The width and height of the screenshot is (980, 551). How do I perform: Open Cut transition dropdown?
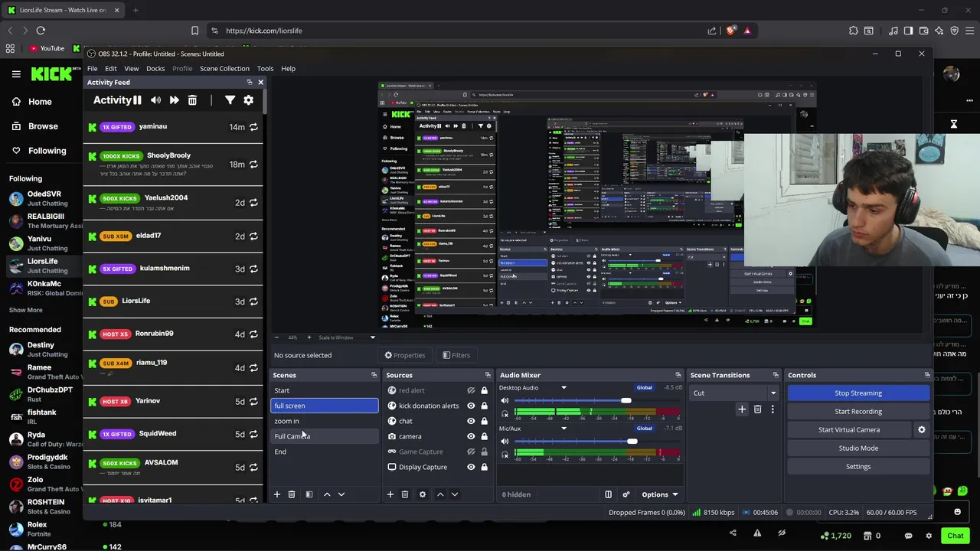point(734,393)
